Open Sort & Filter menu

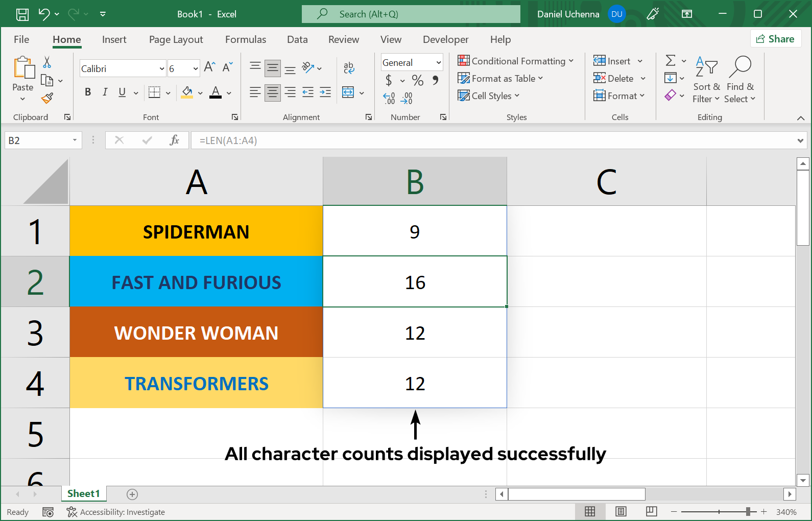click(706, 80)
